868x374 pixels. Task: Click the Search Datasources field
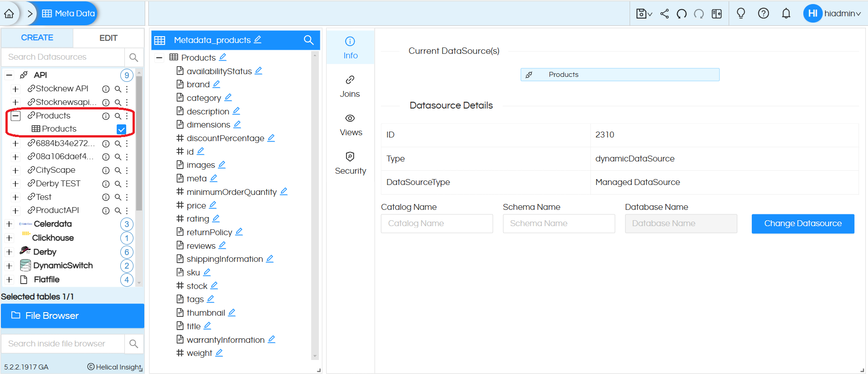click(x=63, y=57)
